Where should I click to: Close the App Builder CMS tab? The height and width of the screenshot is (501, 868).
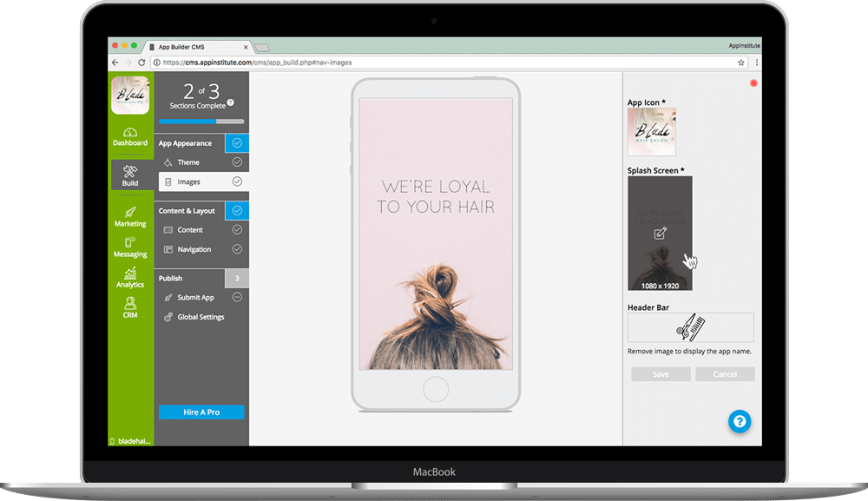pos(246,47)
